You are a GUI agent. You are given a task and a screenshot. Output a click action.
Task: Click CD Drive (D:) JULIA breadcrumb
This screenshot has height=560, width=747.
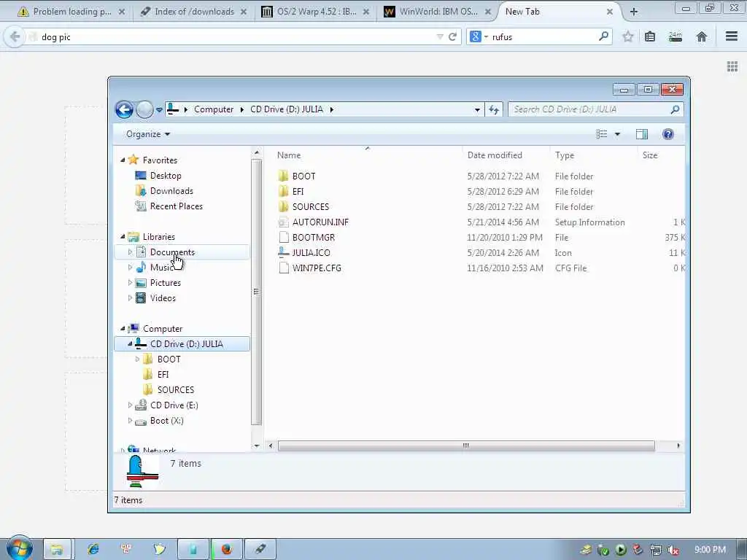[286, 109]
